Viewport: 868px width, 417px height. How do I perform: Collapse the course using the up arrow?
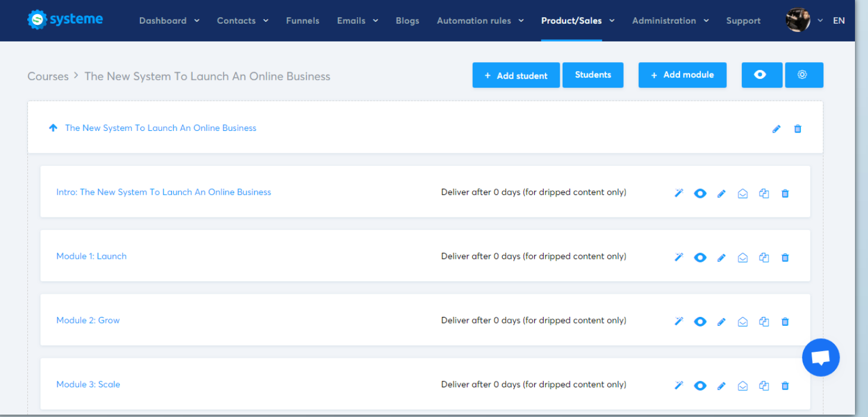click(53, 128)
